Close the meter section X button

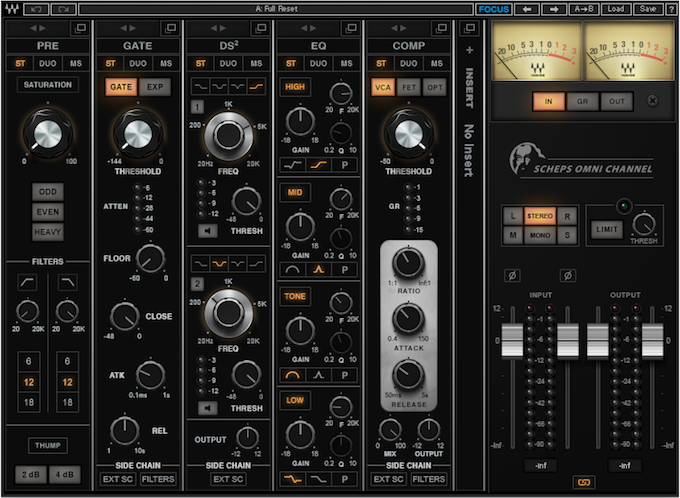coord(652,101)
